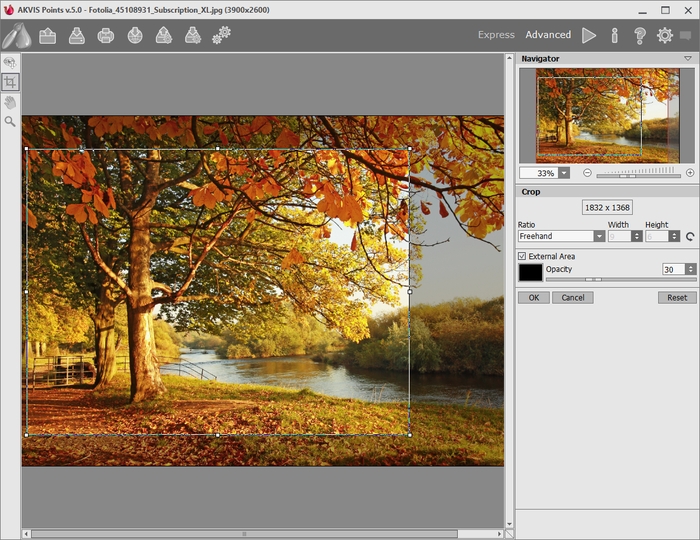Click the right-middle crop frame handle
Screen dimensions: 700x540
tap(410, 291)
